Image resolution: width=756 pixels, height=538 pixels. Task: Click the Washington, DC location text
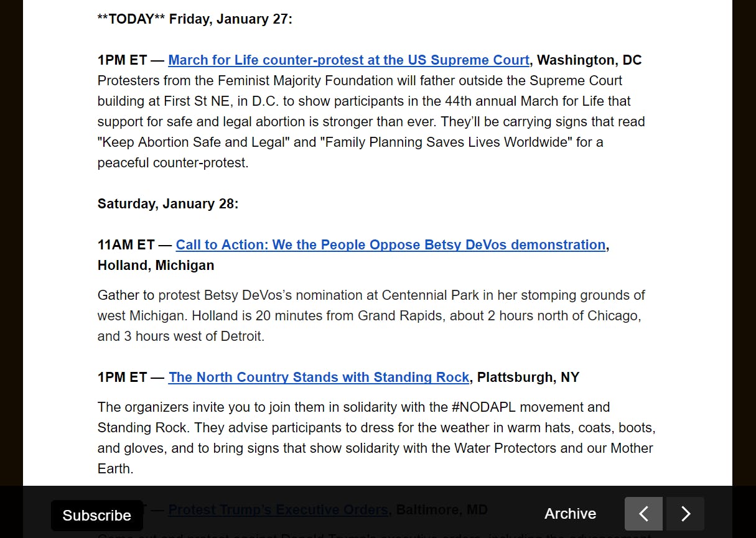(589, 60)
